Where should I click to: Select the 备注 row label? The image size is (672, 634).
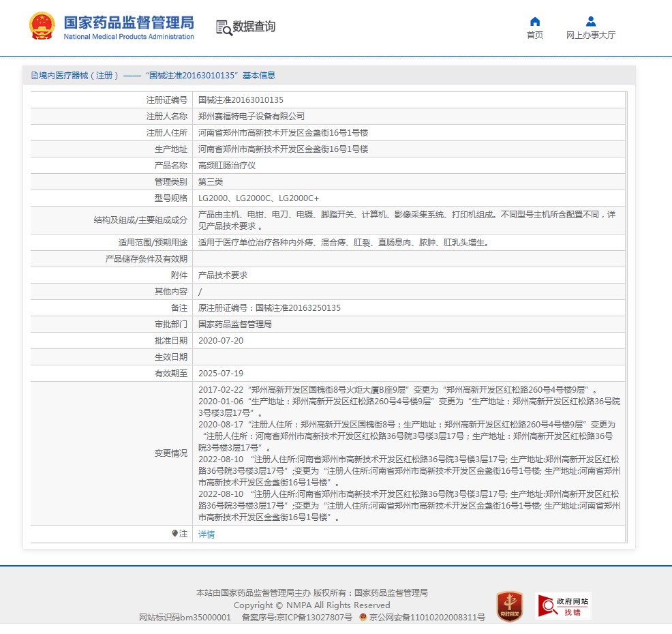point(179,307)
